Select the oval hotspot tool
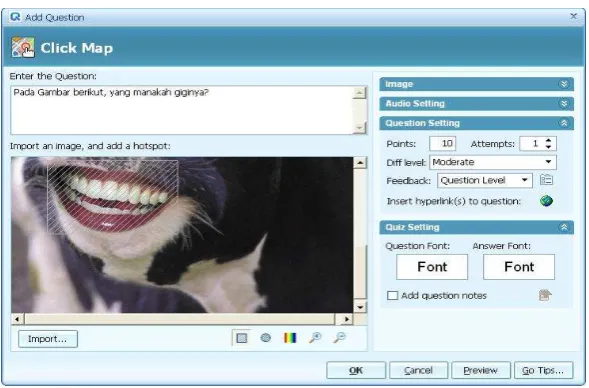Image resolution: width=589 pixels, height=388 pixels. click(266, 338)
